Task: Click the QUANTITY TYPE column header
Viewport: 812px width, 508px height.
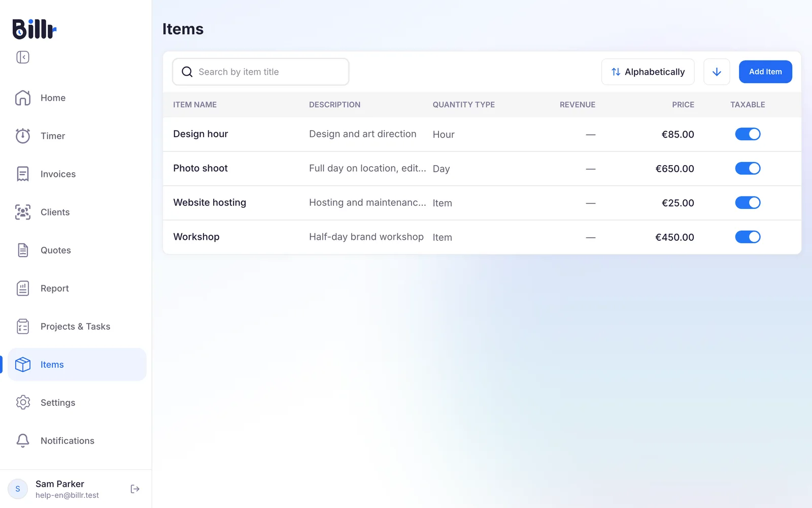Action: click(x=464, y=105)
